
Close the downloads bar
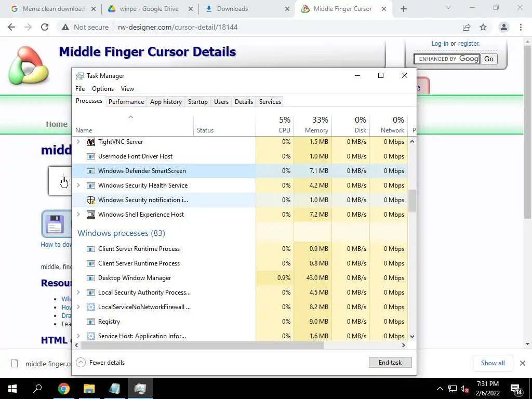tap(523, 363)
